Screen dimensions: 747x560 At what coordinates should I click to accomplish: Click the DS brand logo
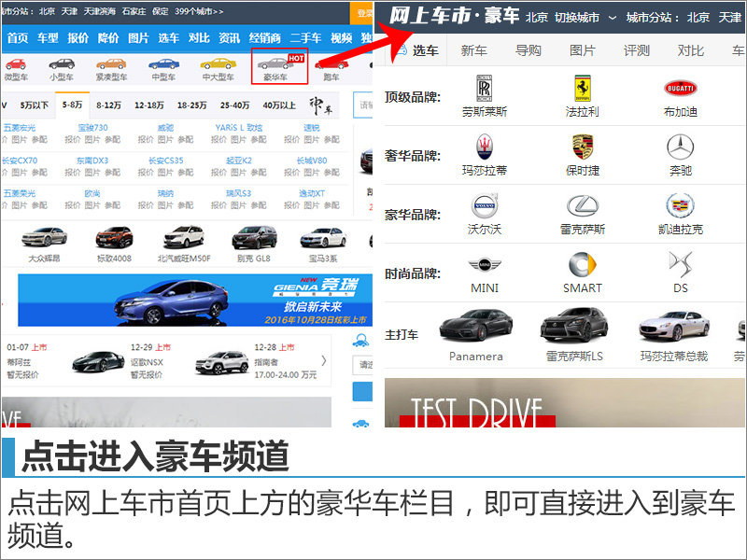point(681,265)
